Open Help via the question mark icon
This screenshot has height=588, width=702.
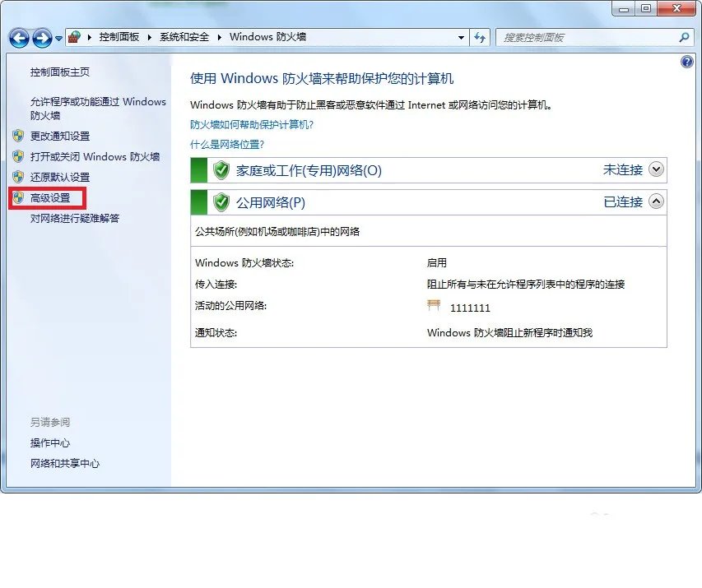click(x=687, y=63)
